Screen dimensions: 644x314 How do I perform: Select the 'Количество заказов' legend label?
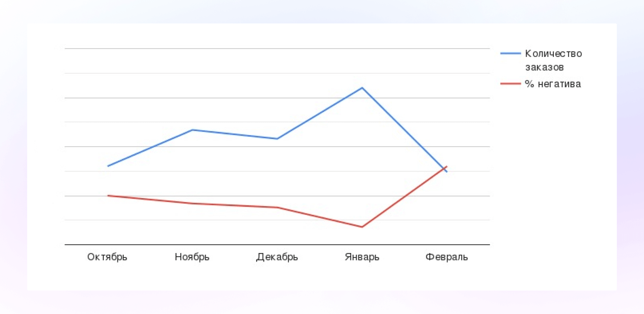pyautogui.click(x=553, y=60)
